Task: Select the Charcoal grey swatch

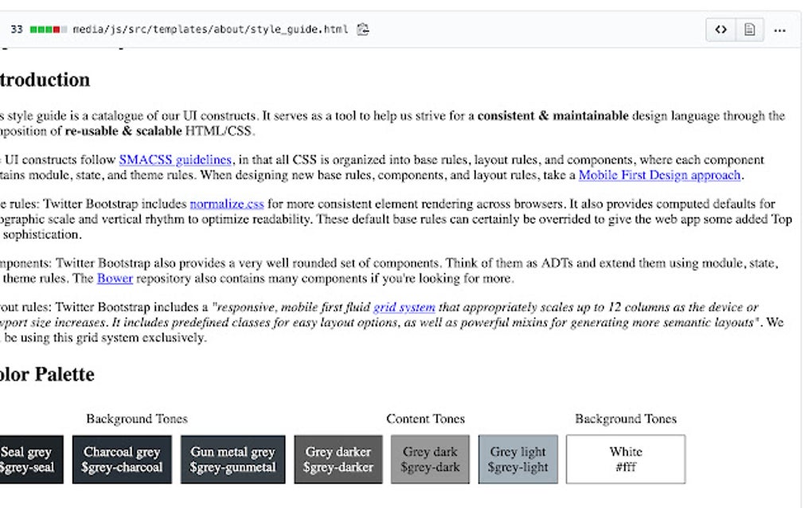Action: pos(122,459)
